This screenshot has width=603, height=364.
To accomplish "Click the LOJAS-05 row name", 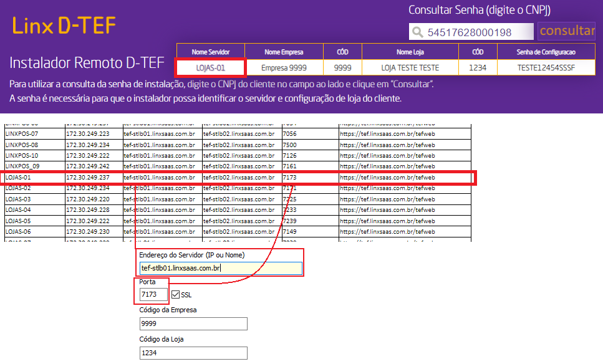I will [x=18, y=221].
